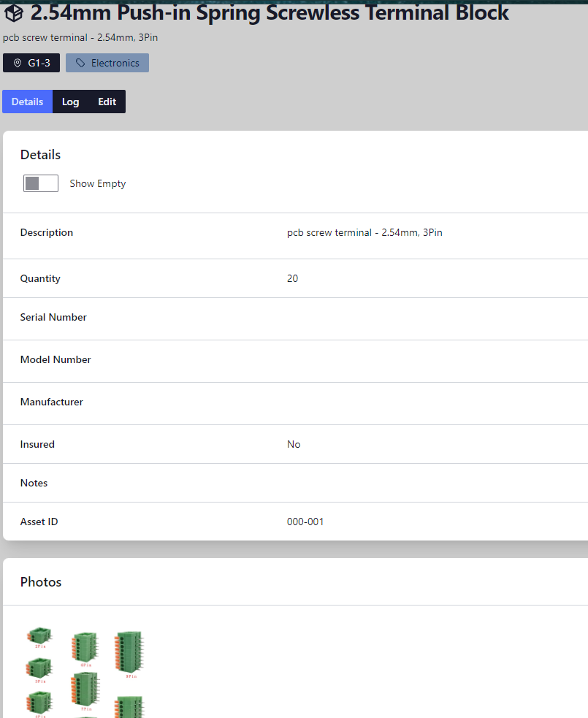Click the 3Pin terminal block thumbnail
The width and height of the screenshot is (588, 718).
coord(39,666)
